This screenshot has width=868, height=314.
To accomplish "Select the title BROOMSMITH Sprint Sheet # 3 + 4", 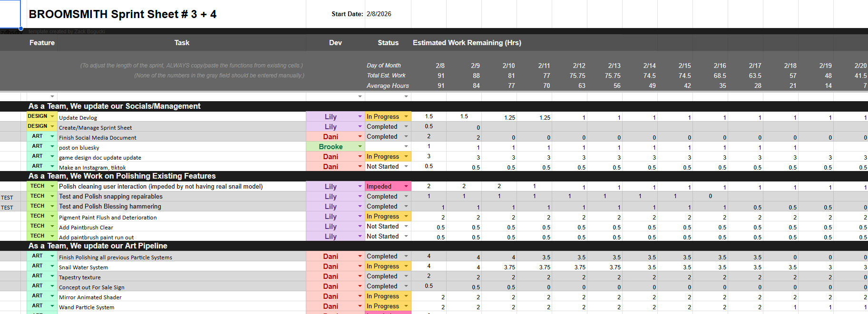I will click(123, 14).
